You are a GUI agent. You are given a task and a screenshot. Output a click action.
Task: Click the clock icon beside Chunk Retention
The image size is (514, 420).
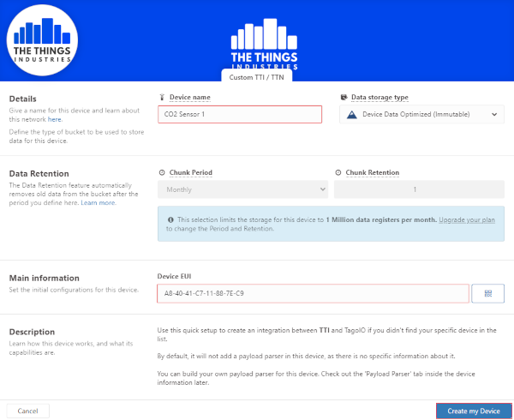(338, 172)
